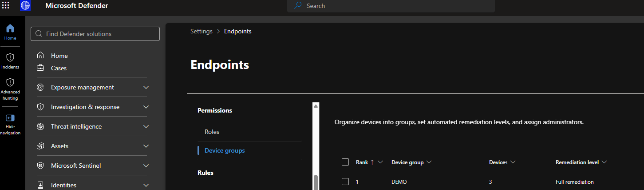Expand the Threat intelligence chevron
The height and width of the screenshot is (190, 644).
pos(146,127)
